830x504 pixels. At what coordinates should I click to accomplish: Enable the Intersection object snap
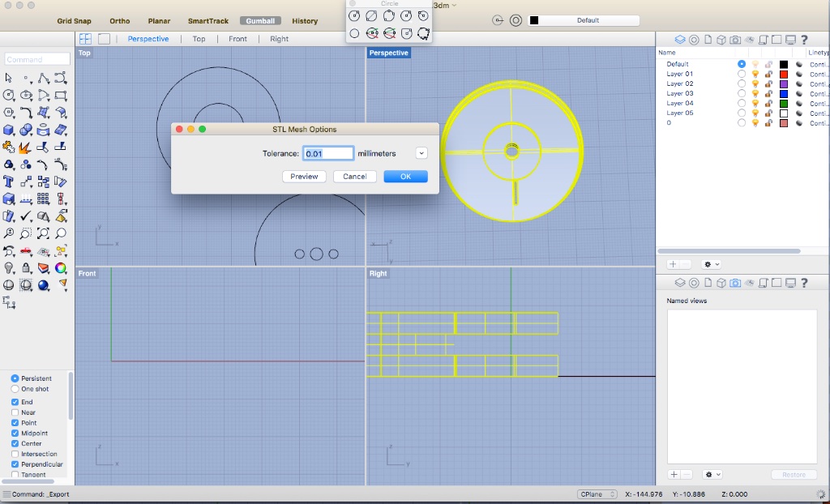point(15,455)
